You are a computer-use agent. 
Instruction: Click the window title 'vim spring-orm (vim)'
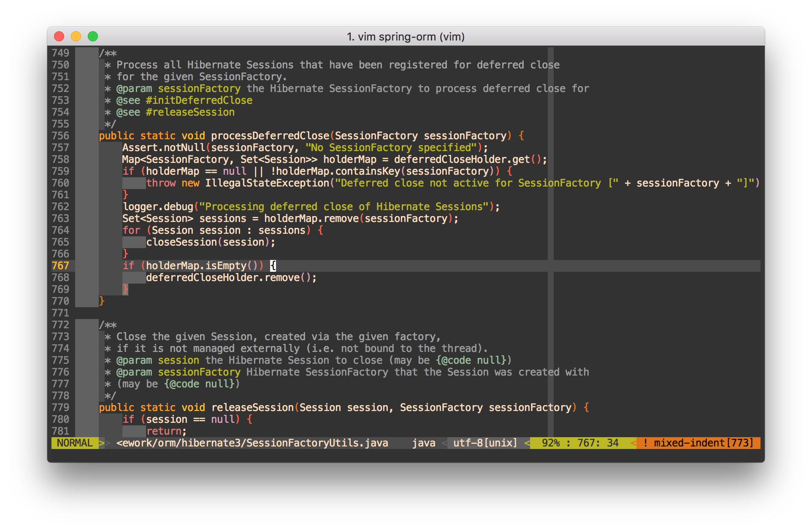click(x=406, y=37)
